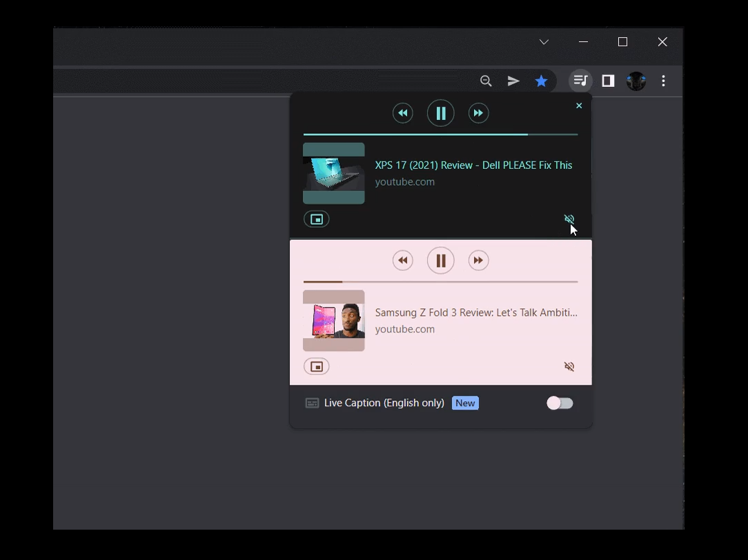The height and width of the screenshot is (560, 748).
Task: Click the XPS 17 (2021) Review title
Action: [473, 166]
